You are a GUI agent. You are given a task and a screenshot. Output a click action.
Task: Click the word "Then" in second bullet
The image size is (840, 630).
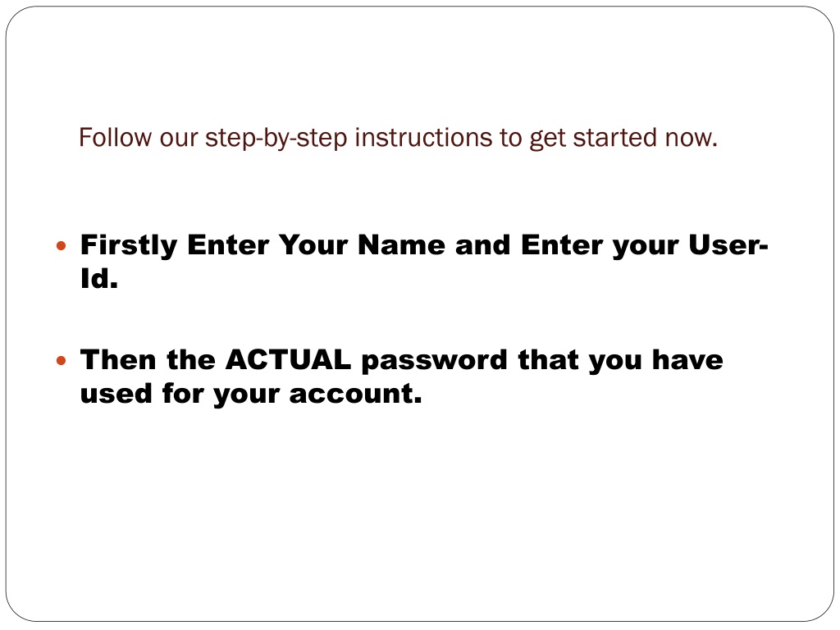click(118, 359)
